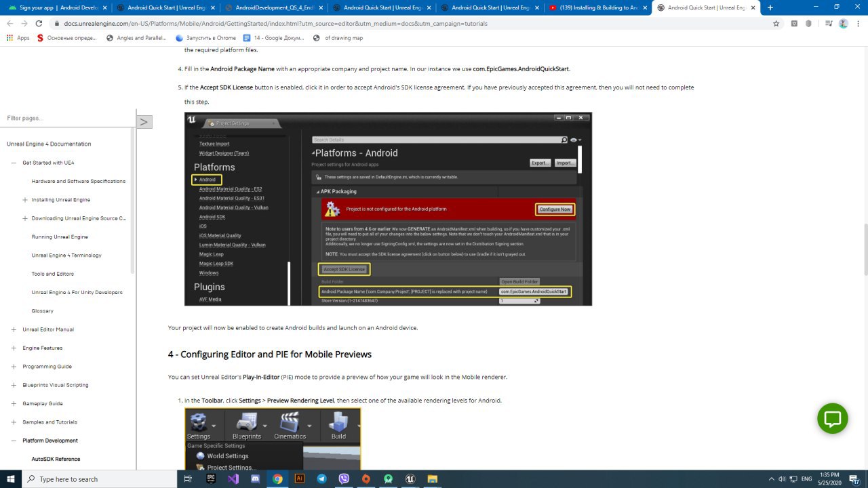The height and width of the screenshot is (488, 868).
Task: Open Epic Games Launcher from taskbar
Action: 210,479
